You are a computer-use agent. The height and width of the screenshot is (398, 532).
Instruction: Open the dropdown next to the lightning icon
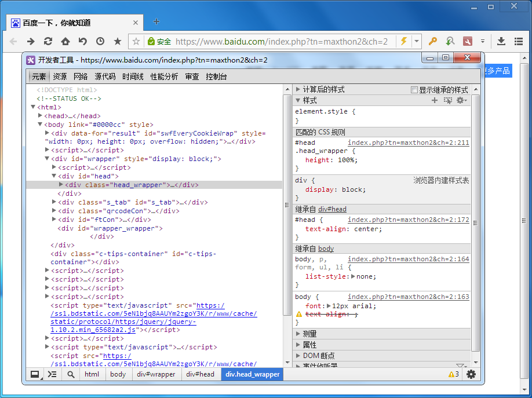click(x=417, y=42)
